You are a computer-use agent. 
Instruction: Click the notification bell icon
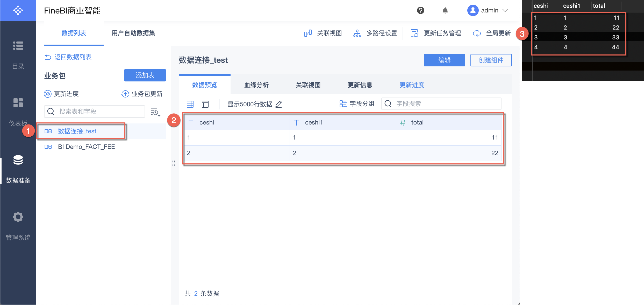[x=445, y=10]
